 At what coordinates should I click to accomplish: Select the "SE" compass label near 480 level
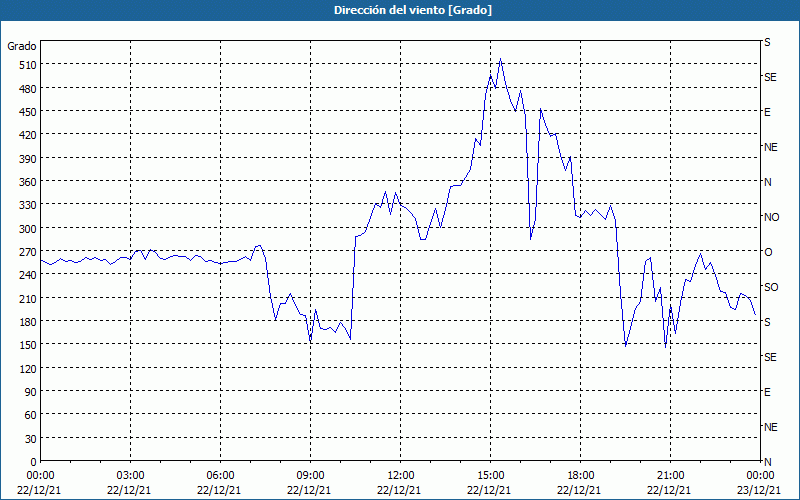[x=770, y=77]
